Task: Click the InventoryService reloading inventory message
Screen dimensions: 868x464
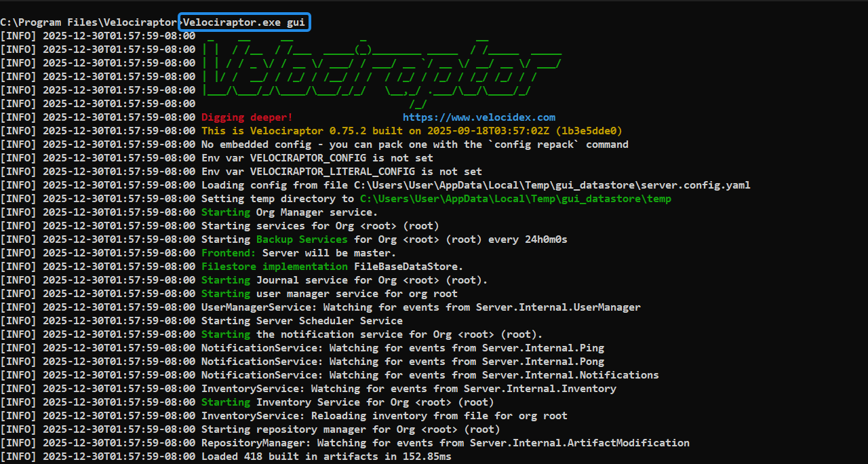Action: coord(383,415)
